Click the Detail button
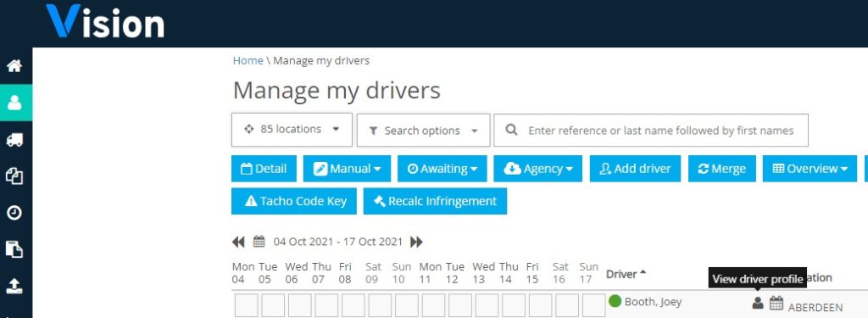This screenshot has width=868, height=318. pos(264,169)
